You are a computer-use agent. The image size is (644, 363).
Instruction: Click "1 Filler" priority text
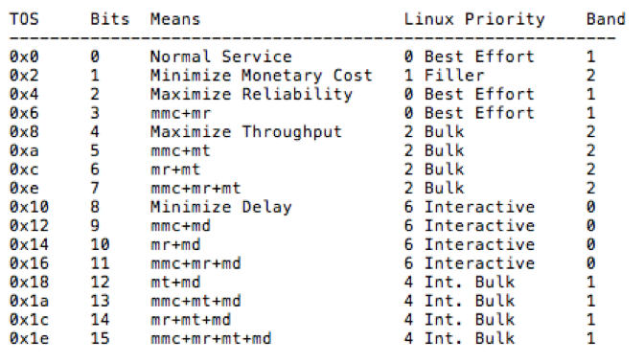[x=445, y=76]
